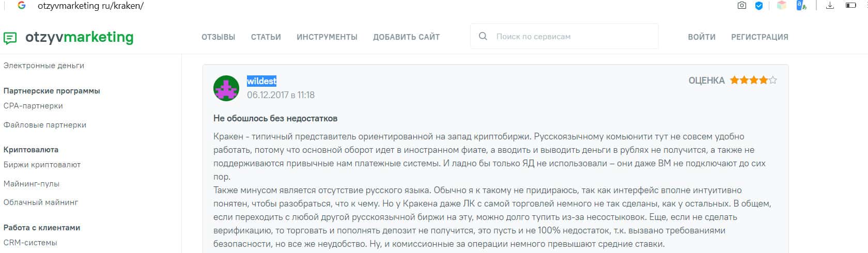868x253 pixels.
Task: Open the browser downloads icon
Action: point(830,6)
